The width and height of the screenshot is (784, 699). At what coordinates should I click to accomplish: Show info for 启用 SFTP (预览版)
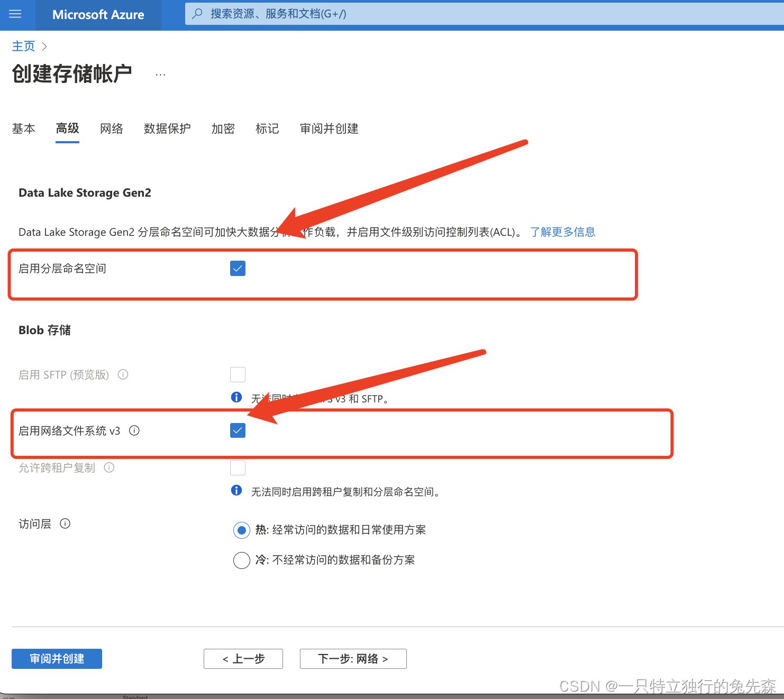123,374
